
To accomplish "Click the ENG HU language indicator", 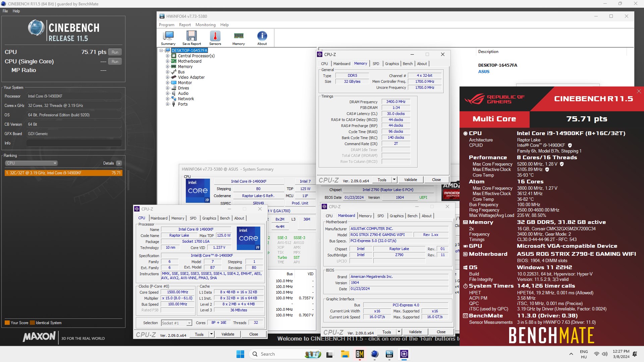I will coord(584,354).
